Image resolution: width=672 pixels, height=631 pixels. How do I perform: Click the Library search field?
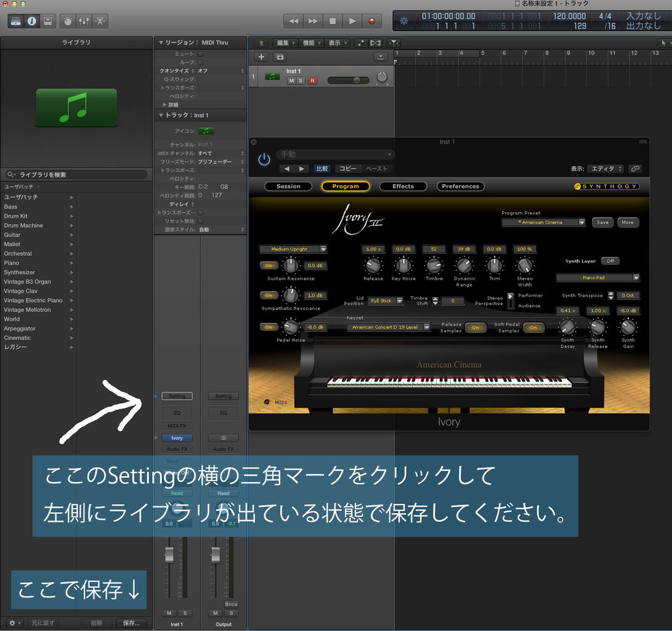point(76,174)
